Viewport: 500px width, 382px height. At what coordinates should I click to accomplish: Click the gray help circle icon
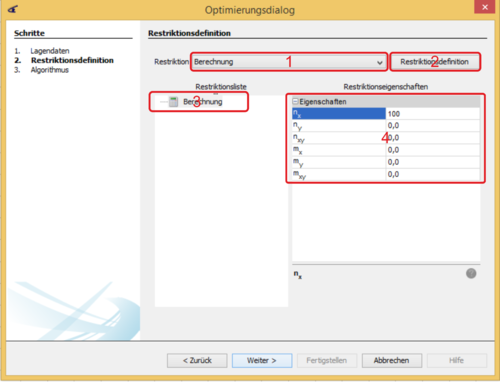(471, 273)
